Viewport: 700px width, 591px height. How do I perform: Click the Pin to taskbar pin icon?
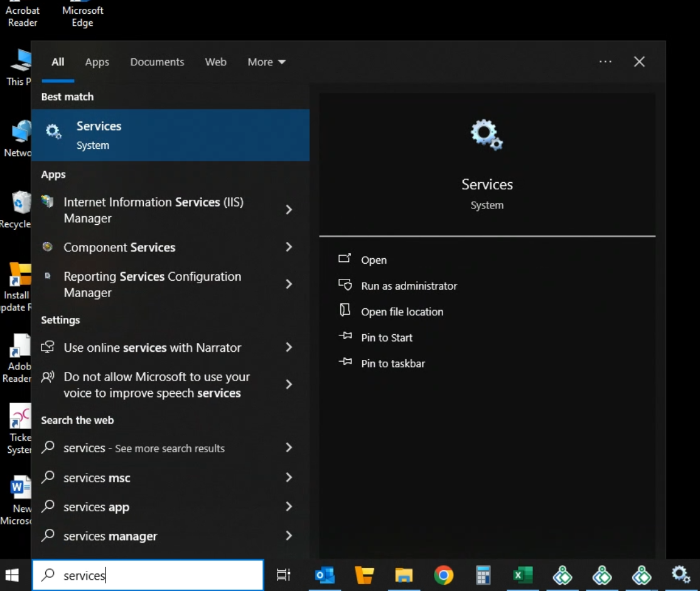(345, 362)
